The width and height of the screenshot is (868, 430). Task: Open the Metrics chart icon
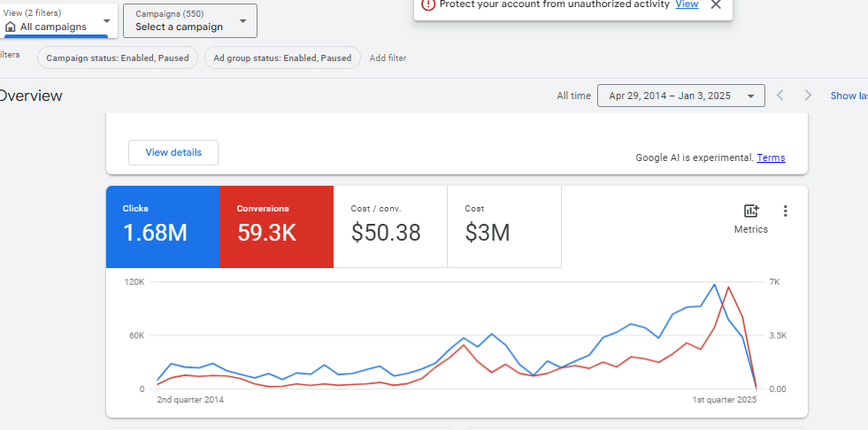751,211
